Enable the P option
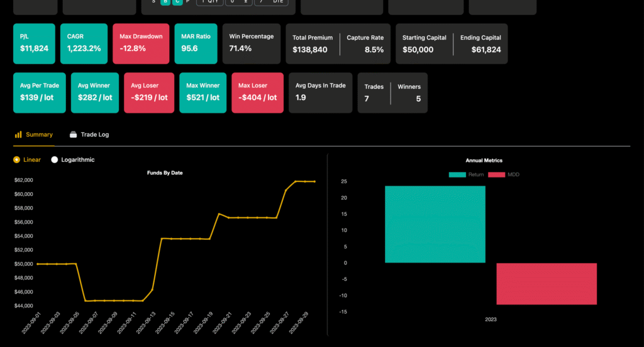This screenshot has width=644, height=347. 188,2
